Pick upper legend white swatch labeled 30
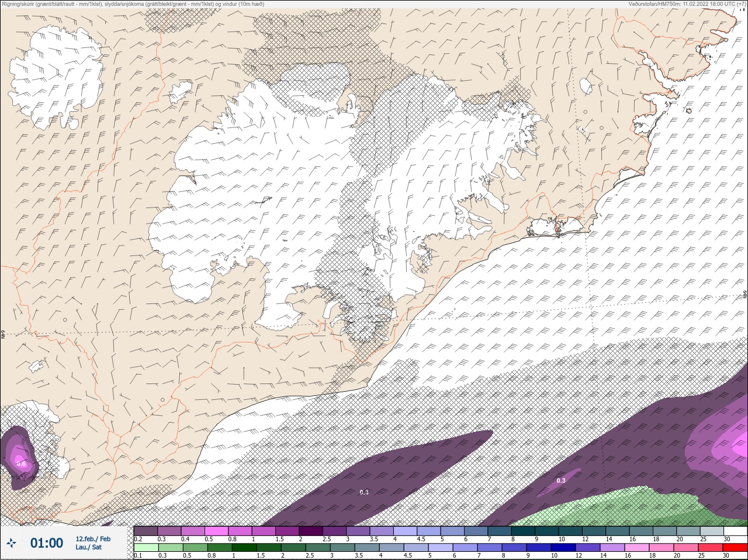Image resolution: width=748 pixels, height=560 pixels. tap(735, 531)
